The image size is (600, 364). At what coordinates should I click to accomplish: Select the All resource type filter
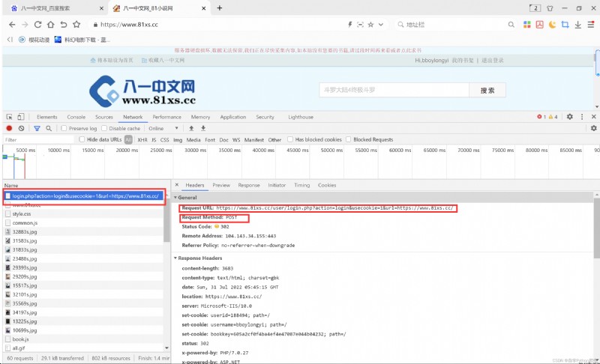click(128, 140)
